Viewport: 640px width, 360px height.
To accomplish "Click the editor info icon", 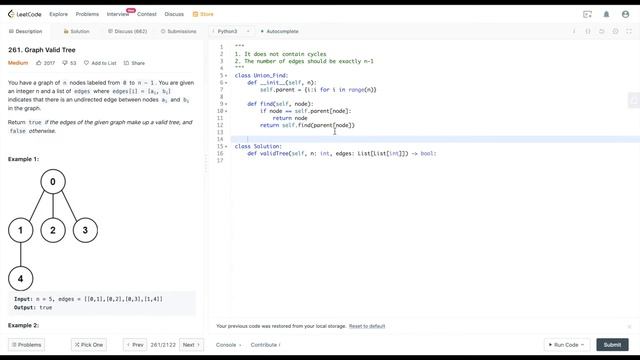I will point(574,31).
